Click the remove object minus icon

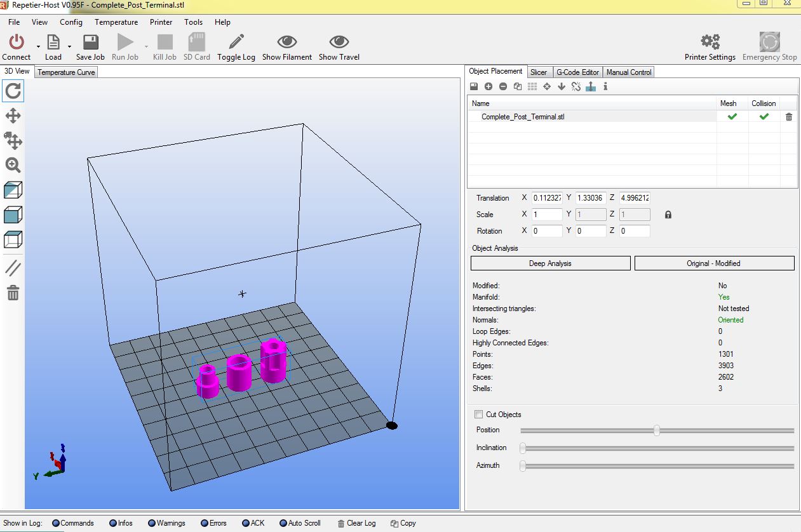503,86
